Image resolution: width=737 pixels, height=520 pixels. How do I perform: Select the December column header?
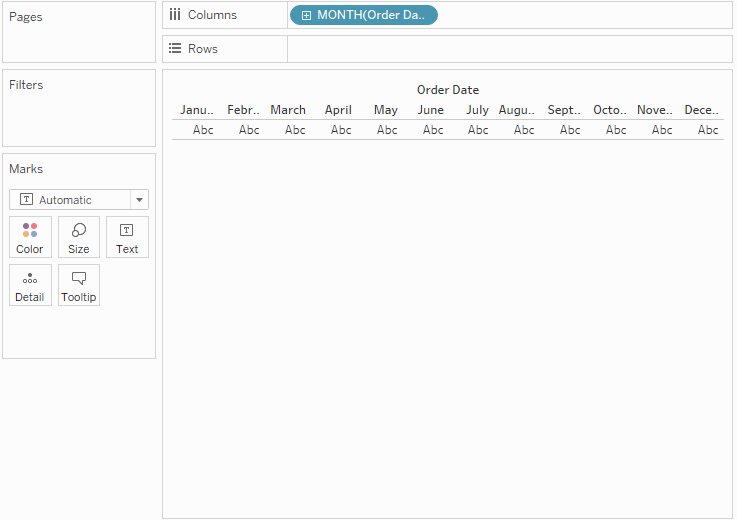click(701, 110)
